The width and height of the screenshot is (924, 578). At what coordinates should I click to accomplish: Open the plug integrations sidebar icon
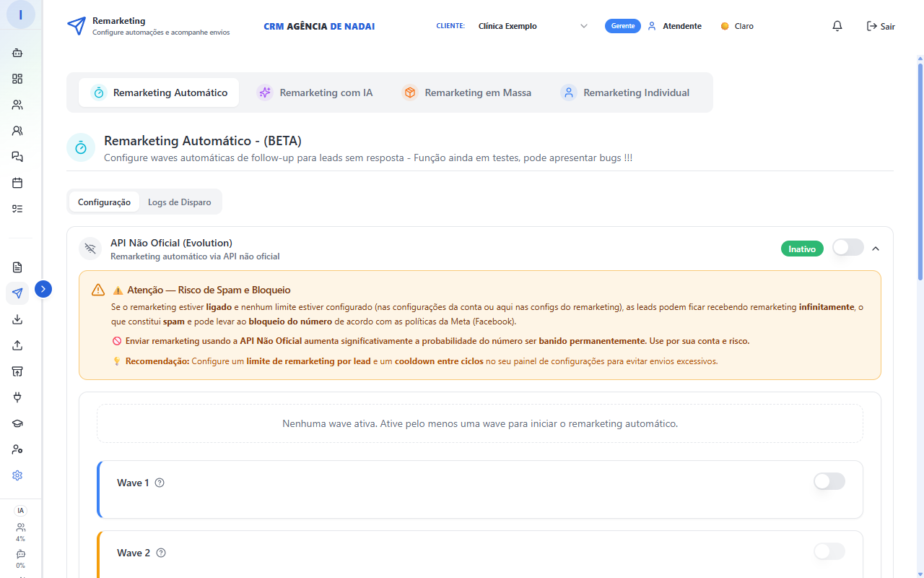point(17,397)
